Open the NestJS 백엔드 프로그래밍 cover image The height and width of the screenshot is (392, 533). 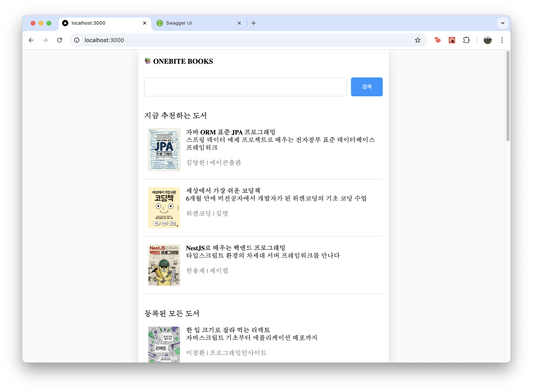[x=164, y=265]
